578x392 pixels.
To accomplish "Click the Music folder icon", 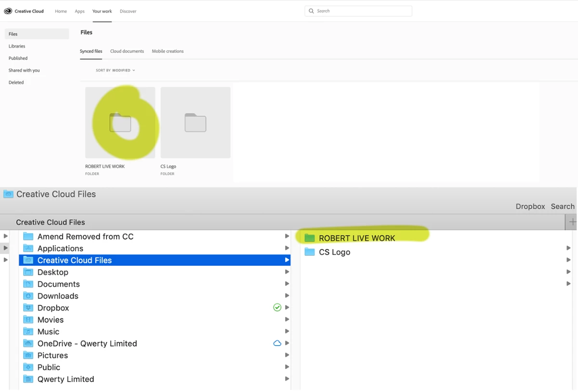I will pos(28,331).
